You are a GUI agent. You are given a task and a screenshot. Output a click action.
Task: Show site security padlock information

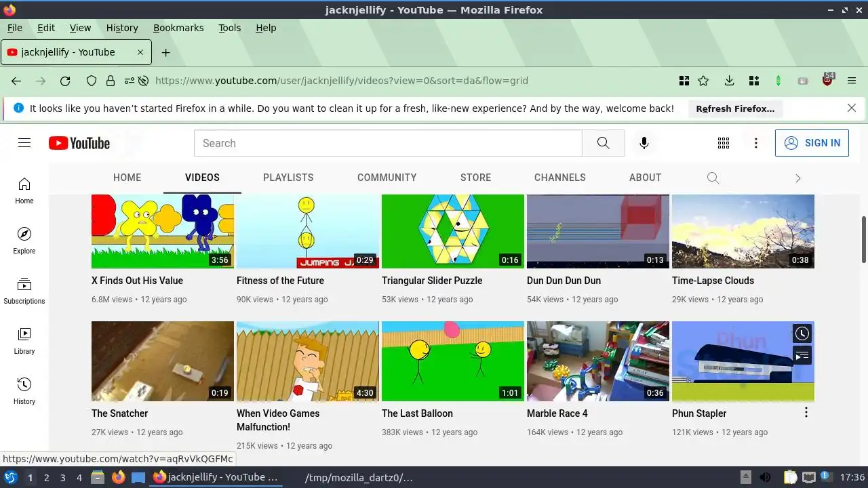tap(111, 81)
